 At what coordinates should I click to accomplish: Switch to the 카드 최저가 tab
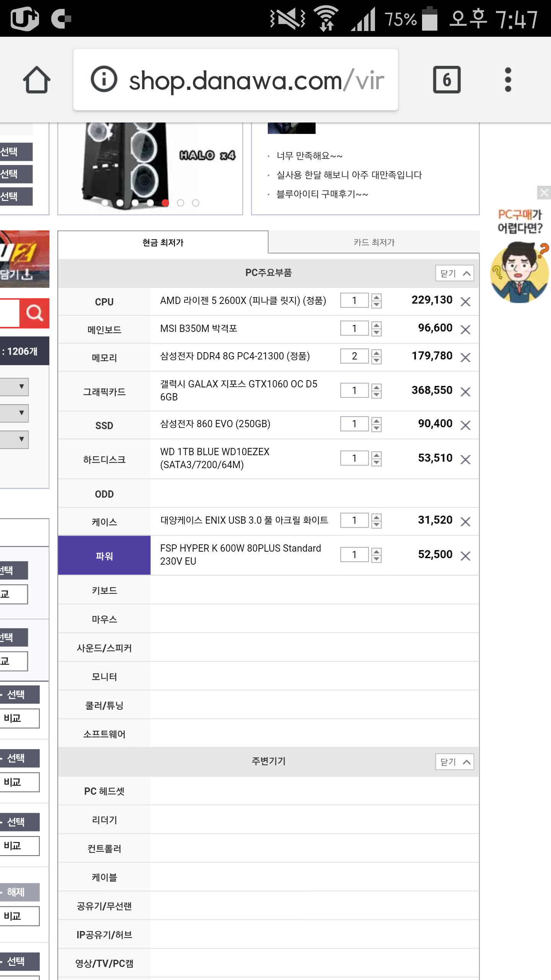374,242
